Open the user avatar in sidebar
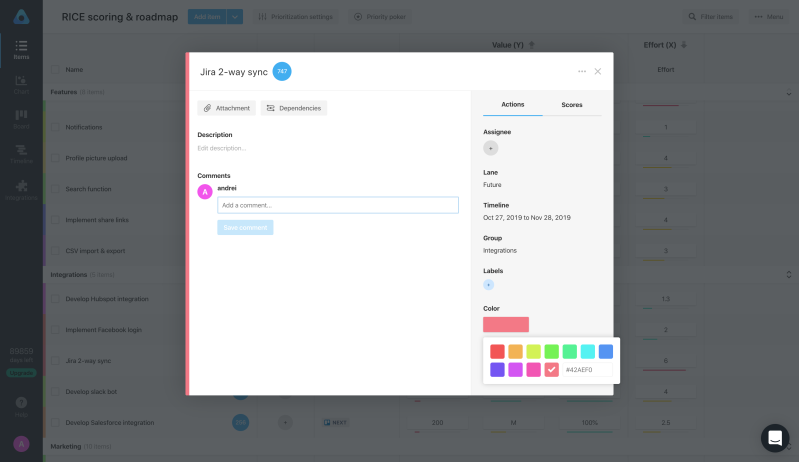Image resolution: width=799 pixels, height=462 pixels. [21, 444]
